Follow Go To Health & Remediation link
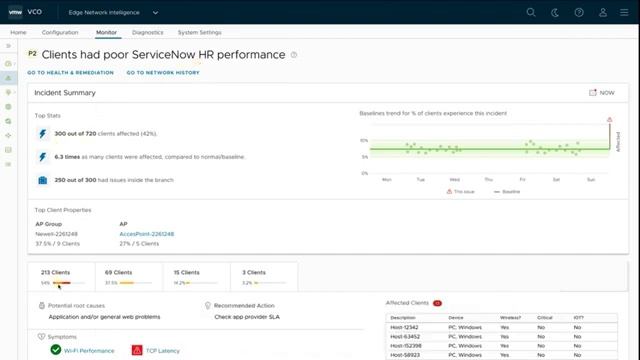 pyautogui.click(x=71, y=73)
